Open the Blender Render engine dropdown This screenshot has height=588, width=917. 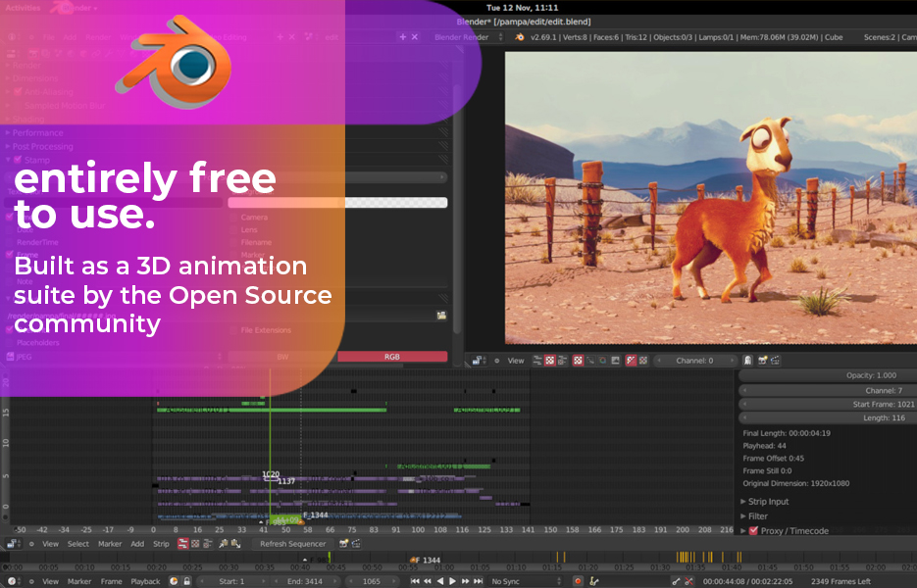click(469, 37)
